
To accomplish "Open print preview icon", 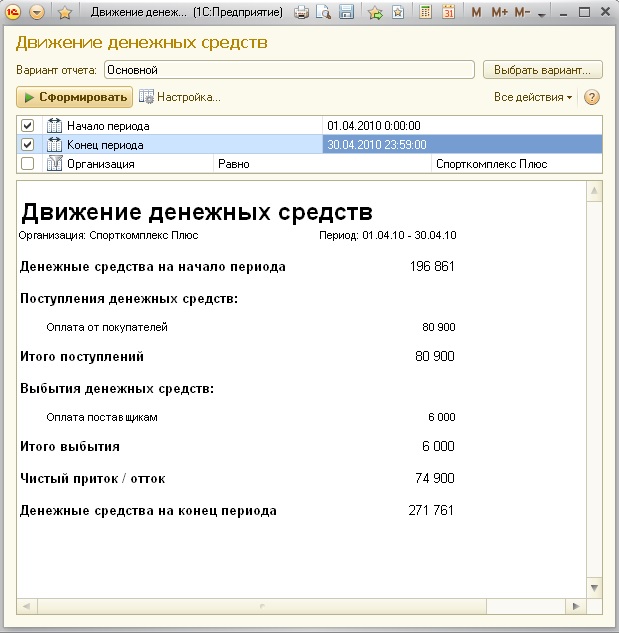I will (323, 13).
